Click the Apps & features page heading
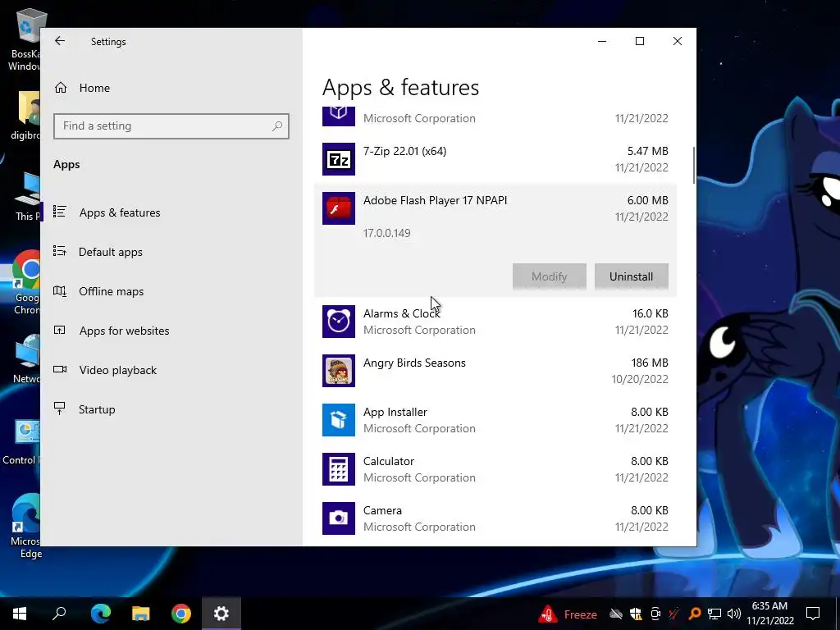Image resolution: width=840 pixels, height=630 pixels. coord(400,88)
